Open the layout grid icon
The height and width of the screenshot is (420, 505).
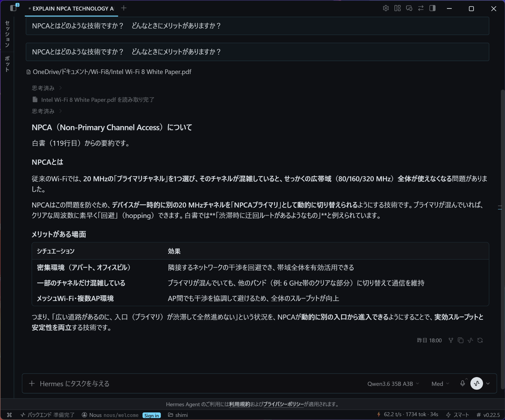point(397,8)
